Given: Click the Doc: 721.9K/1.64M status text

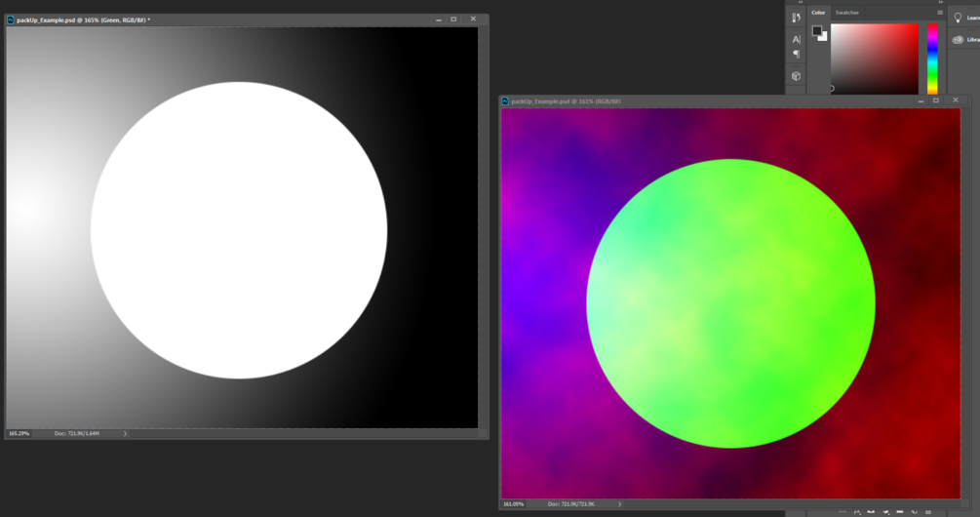Looking at the screenshot, I should (x=77, y=433).
